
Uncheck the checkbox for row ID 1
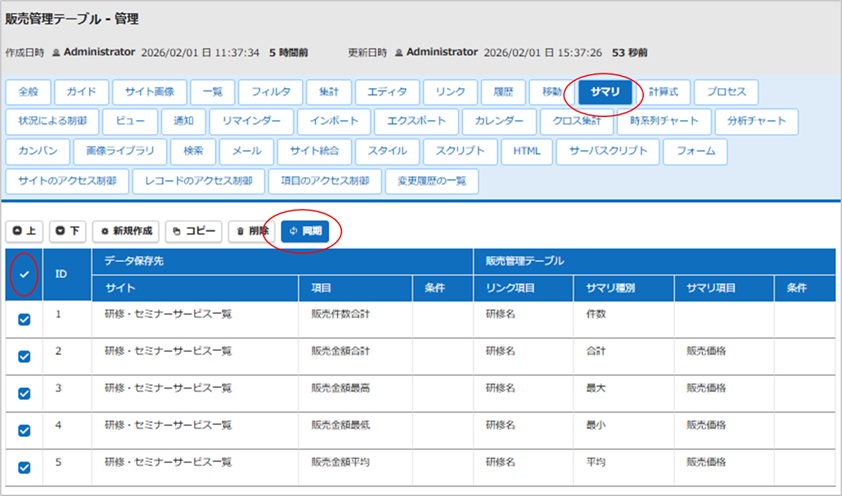(x=24, y=319)
